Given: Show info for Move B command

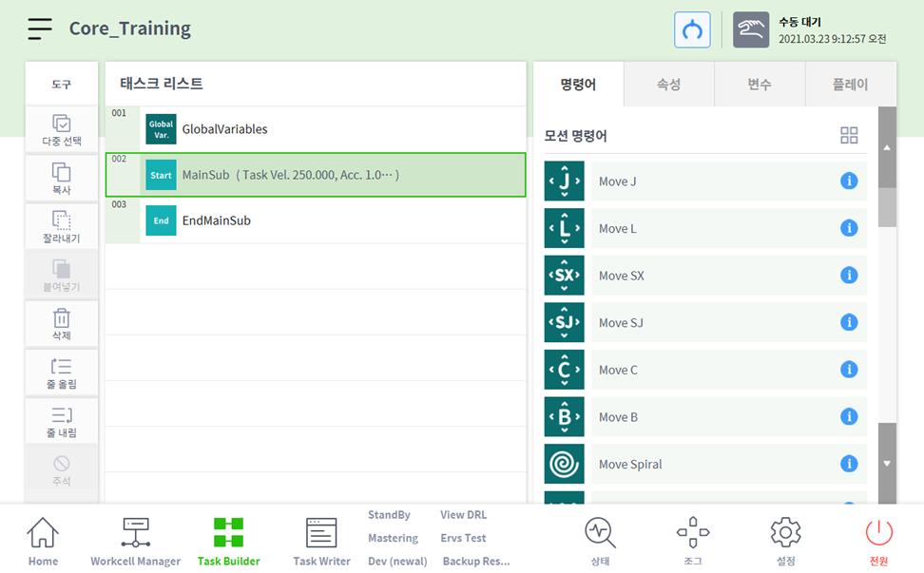Looking at the screenshot, I should [849, 417].
